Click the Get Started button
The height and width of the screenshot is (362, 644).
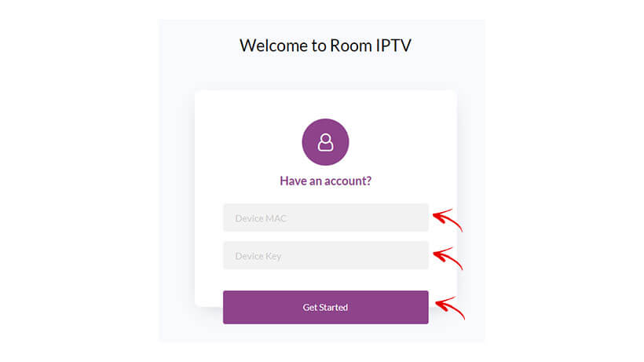pyautogui.click(x=326, y=307)
